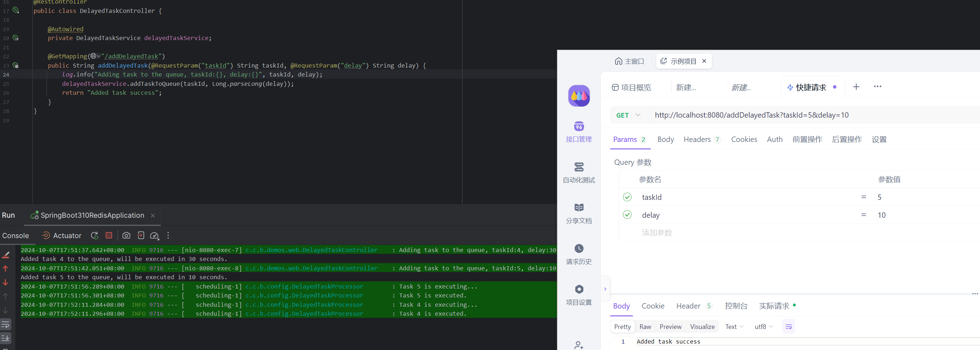980x350 pixels.
Task: Take a thread dump using the camera icon
Action: pyautogui.click(x=126, y=235)
